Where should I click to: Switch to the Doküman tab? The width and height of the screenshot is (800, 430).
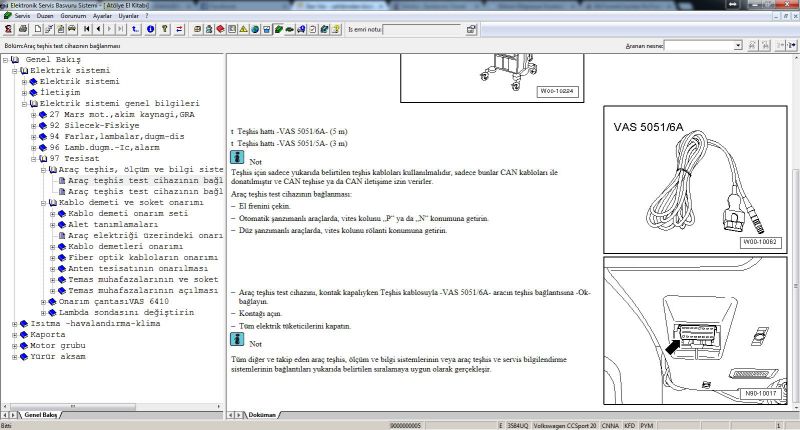pyautogui.click(x=262, y=415)
